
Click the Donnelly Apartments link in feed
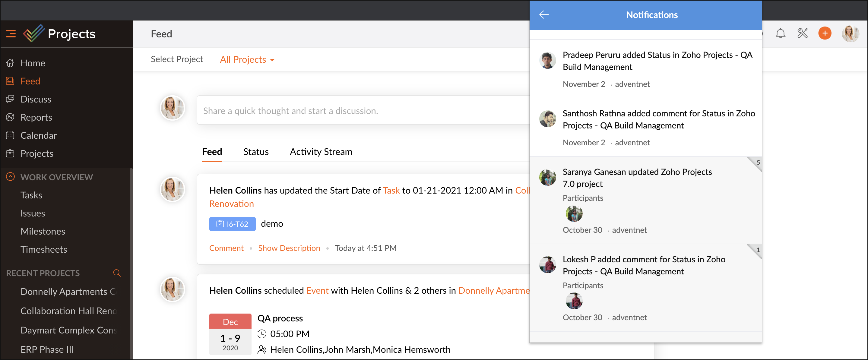[494, 290]
